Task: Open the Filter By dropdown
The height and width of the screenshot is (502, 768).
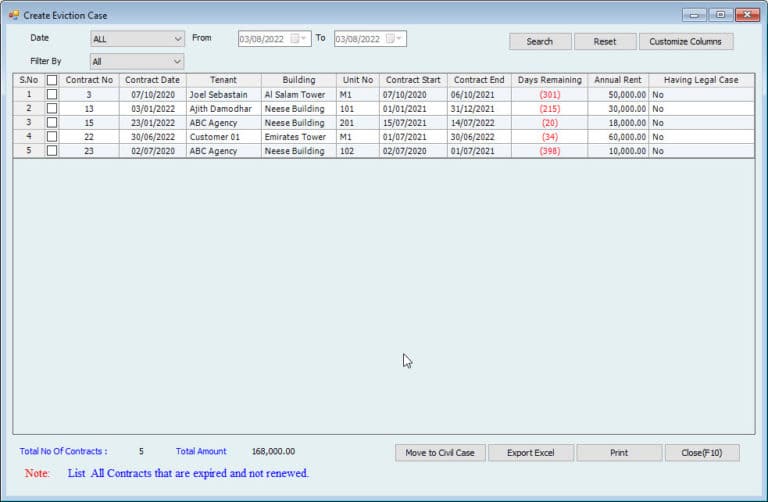Action: 178,61
